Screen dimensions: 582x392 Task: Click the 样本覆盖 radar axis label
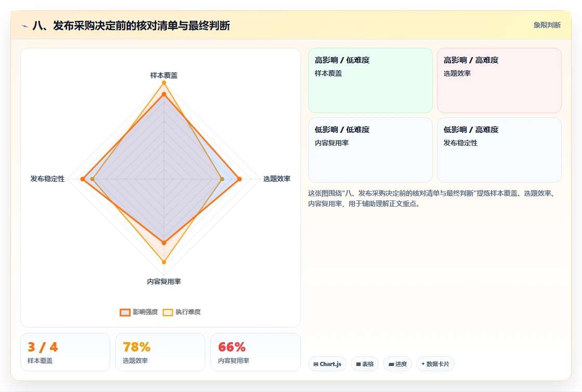(164, 75)
